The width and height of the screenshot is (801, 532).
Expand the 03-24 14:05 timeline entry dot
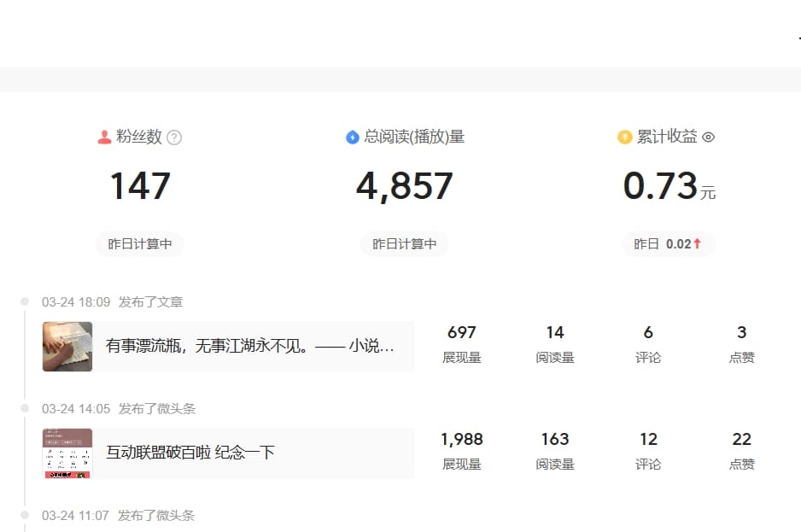coord(24,408)
